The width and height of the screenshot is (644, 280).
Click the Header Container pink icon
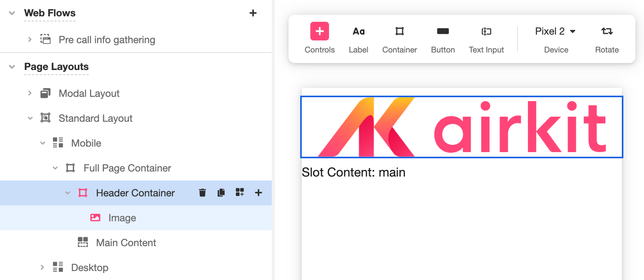pos(83,193)
